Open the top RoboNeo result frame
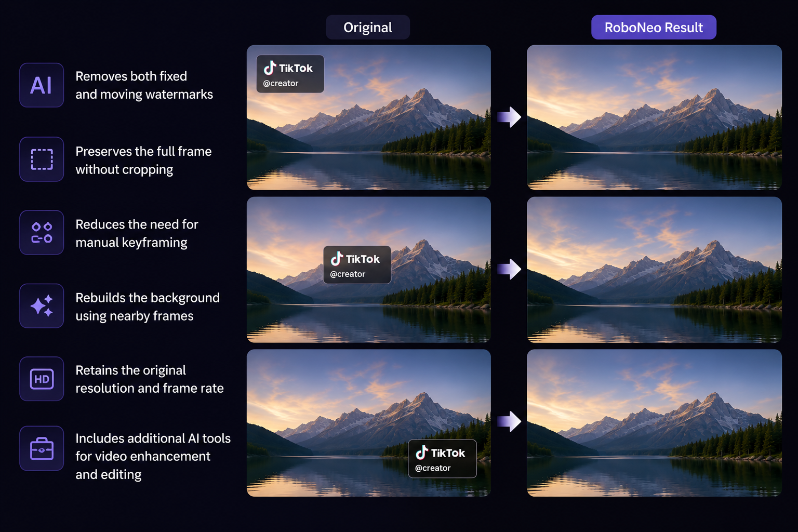The image size is (798, 532). coord(654,117)
